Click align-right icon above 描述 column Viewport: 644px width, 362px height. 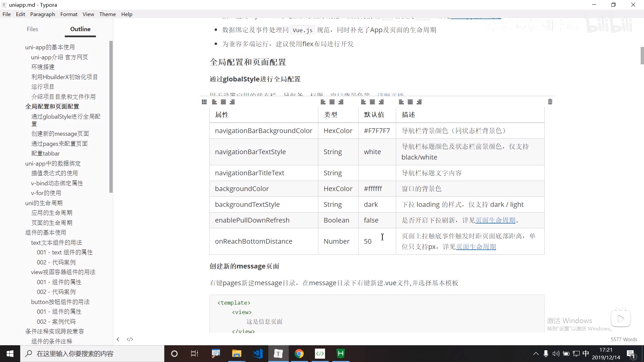tap(419, 102)
